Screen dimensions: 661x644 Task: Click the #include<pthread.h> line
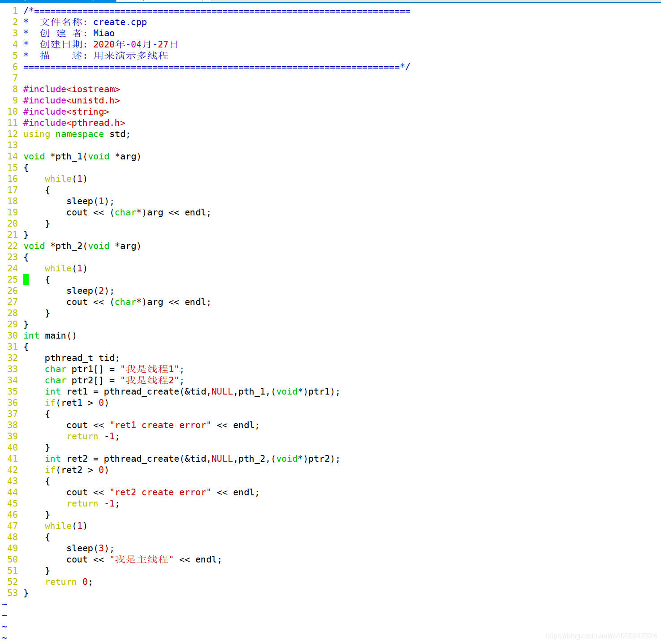[74, 123]
